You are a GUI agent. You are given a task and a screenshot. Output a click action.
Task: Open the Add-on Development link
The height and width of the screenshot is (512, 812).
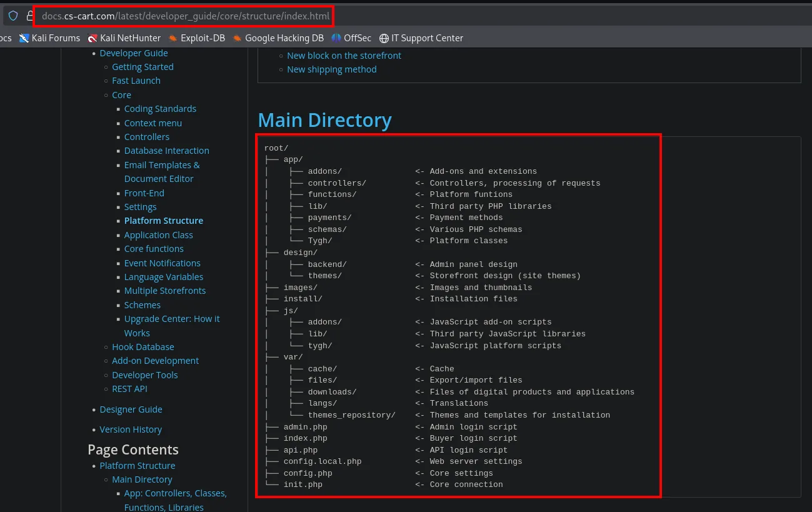[156, 361]
